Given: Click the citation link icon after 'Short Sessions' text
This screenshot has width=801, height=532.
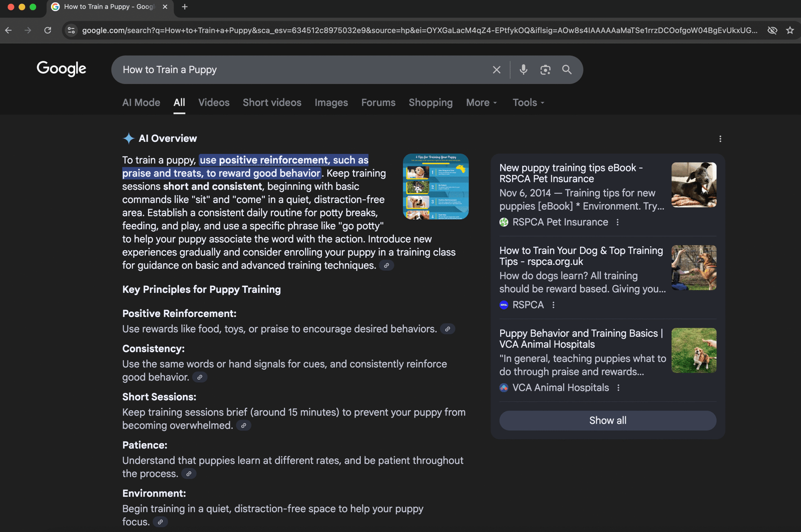Looking at the screenshot, I should [244, 425].
